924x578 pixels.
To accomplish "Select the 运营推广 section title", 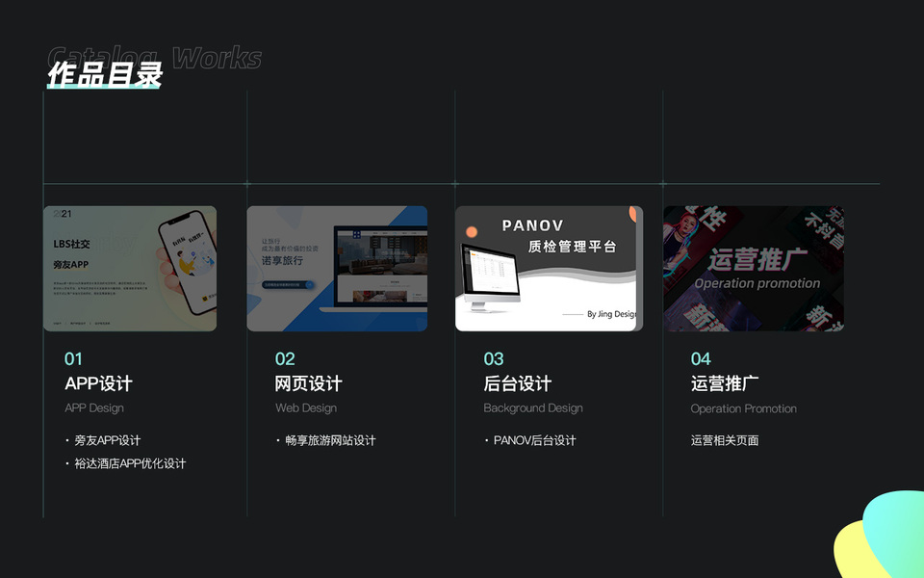I will [x=725, y=383].
